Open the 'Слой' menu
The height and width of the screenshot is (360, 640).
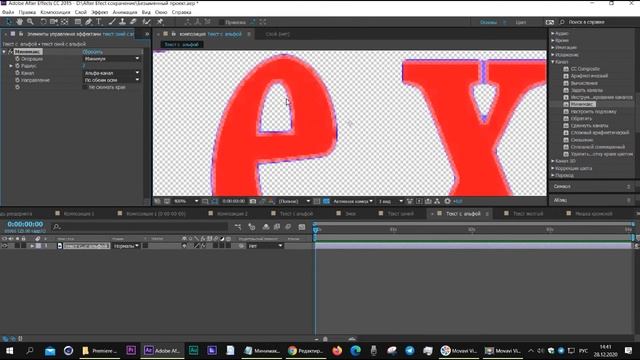pos(80,12)
